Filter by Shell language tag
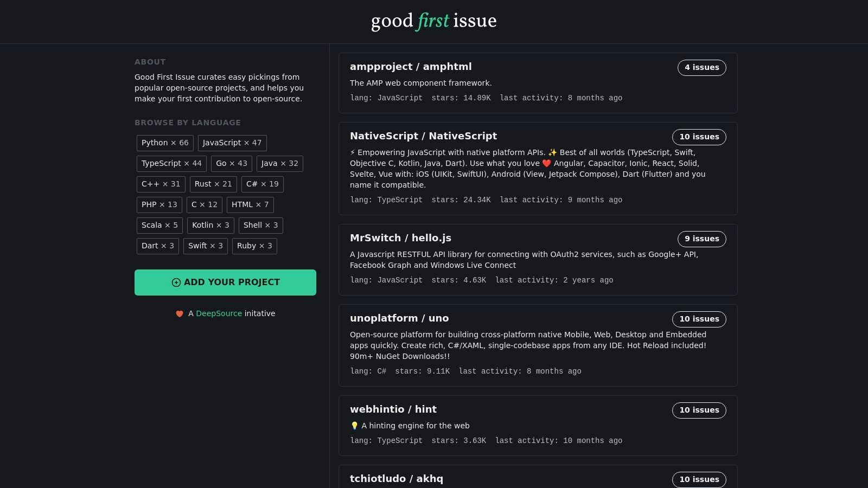 [260, 226]
